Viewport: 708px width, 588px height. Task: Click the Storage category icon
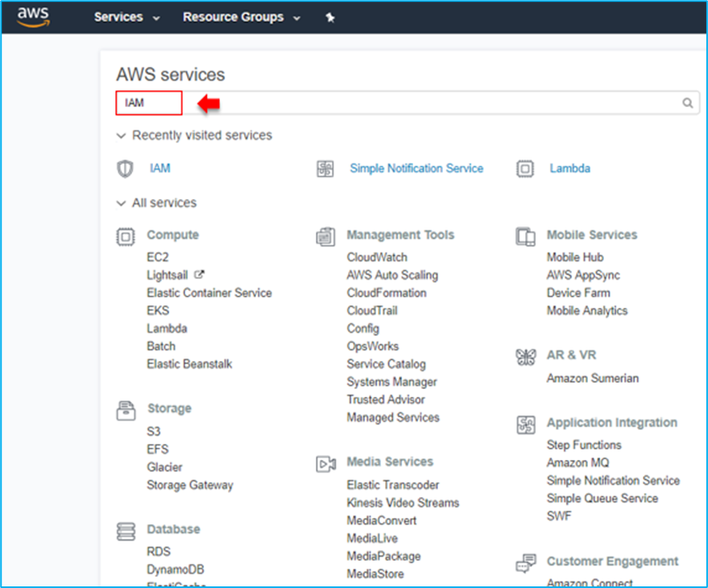pyautogui.click(x=126, y=411)
